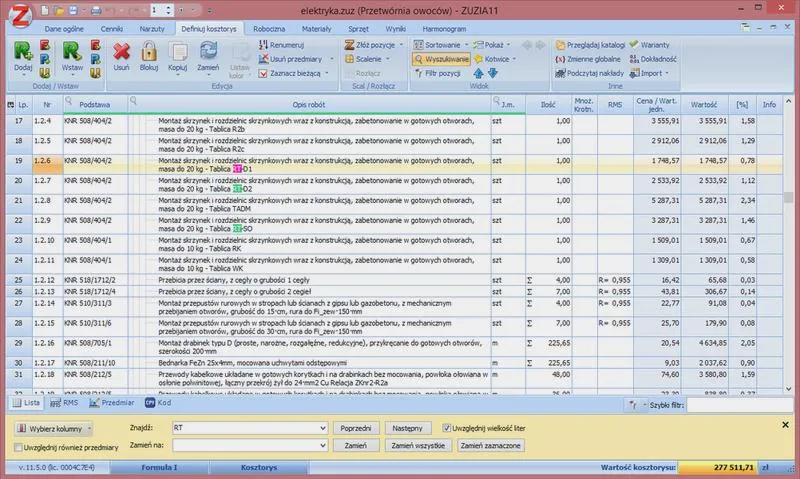Image resolution: width=800 pixels, height=479 pixels.
Task: Click the open folder icon in quick access toolbar
Action: click(59, 10)
